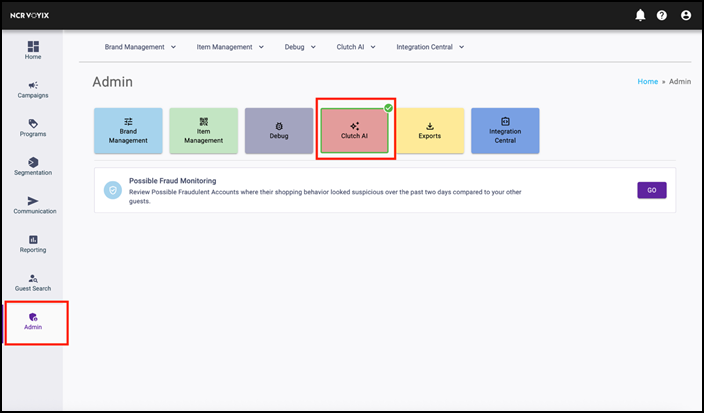The height and width of the screenshot is (413, 704).
Task: Open Communication in the sidebar
Action: click(x=33, y=205)
